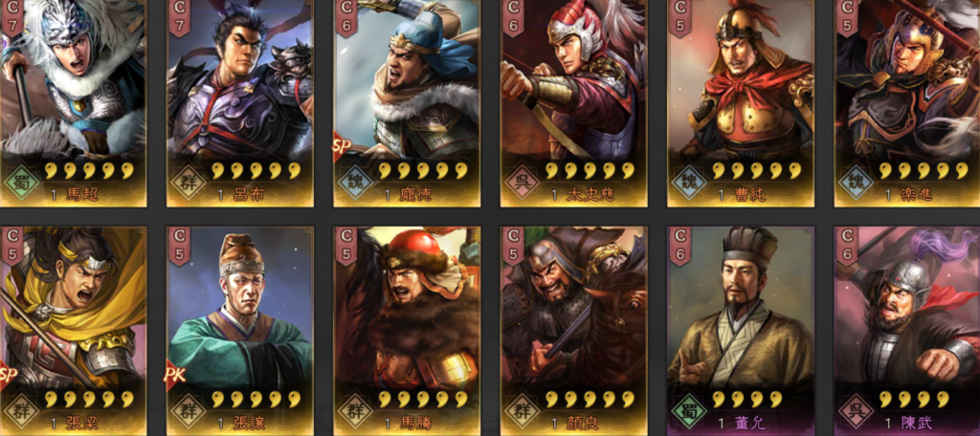Click the SP badge on 龐徳's card
The image size is (980, 436).
[x=340, y=147]
